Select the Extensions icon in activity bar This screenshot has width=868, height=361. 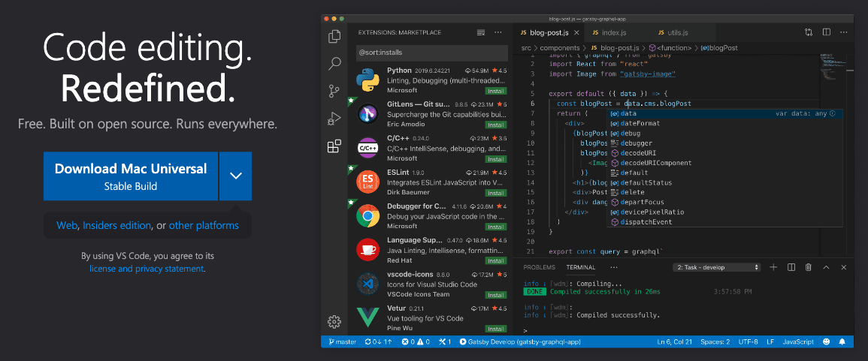334,146
